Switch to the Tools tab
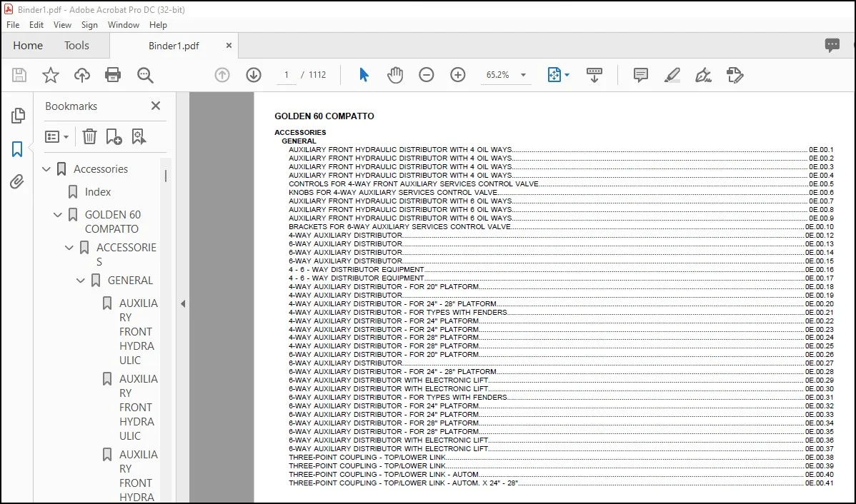This screenshot has height=504, width=856. click(76, 45)
